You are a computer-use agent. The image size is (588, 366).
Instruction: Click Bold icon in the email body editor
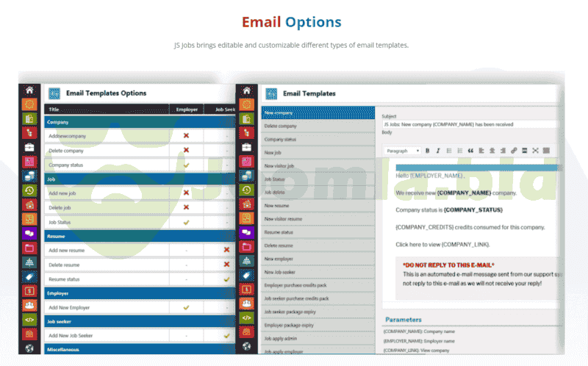427,151
